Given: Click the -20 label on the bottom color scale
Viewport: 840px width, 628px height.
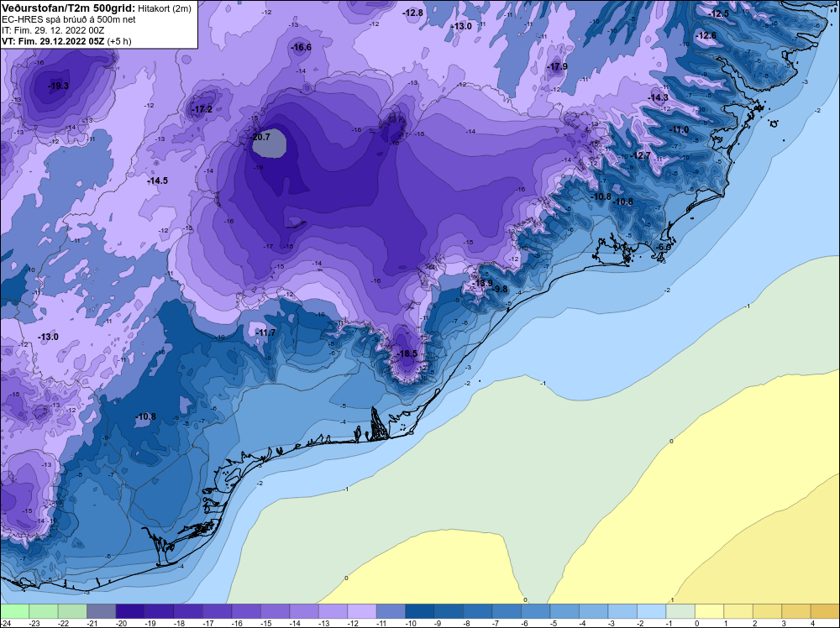Looking at the screenshot, I should 122,623.
